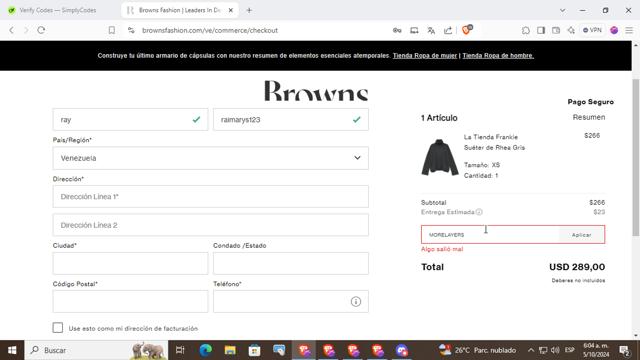Open the browser hamburger menu
Screen dimensions: 640x360
(629, 30)
